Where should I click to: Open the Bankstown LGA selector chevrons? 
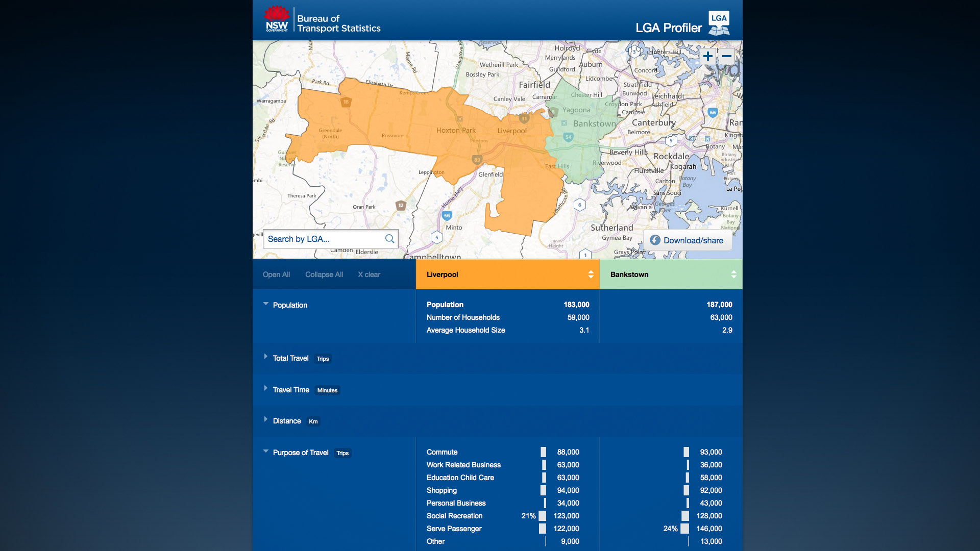click(x=733, y=274)
